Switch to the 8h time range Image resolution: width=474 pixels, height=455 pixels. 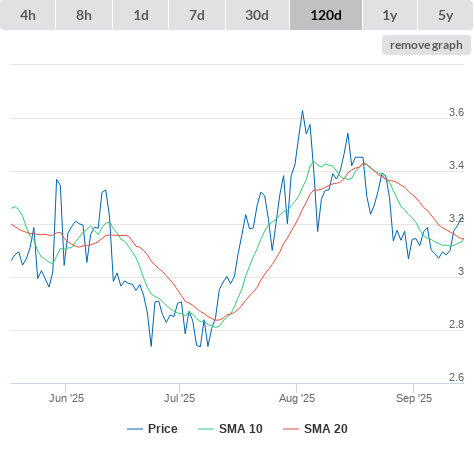(x=84, y=15)
